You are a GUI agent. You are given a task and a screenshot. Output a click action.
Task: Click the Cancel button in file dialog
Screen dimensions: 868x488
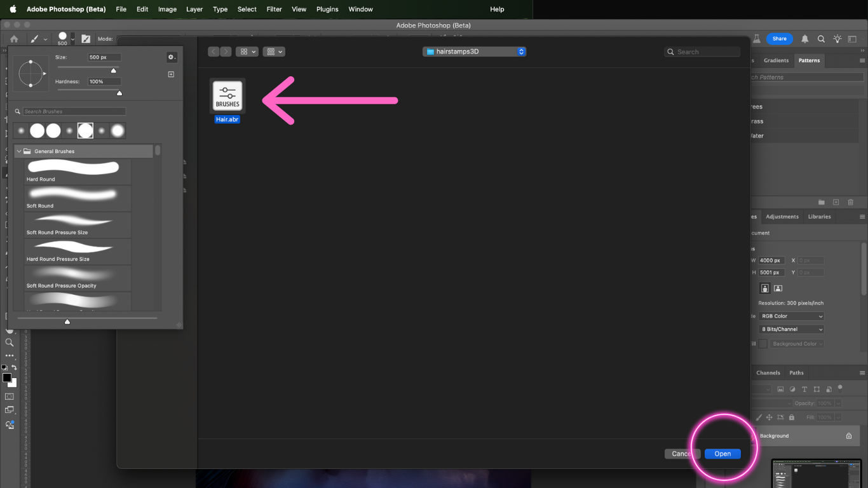click(x=682, y=454)
